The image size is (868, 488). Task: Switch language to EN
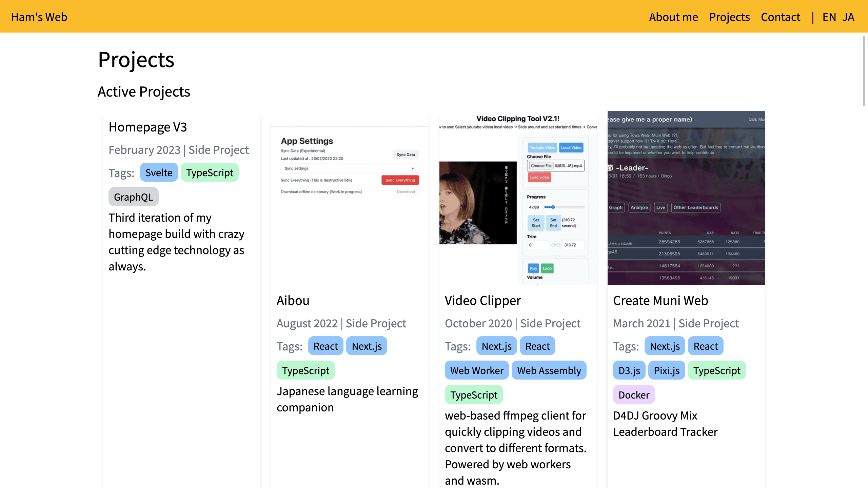click(x=829, y=17)
